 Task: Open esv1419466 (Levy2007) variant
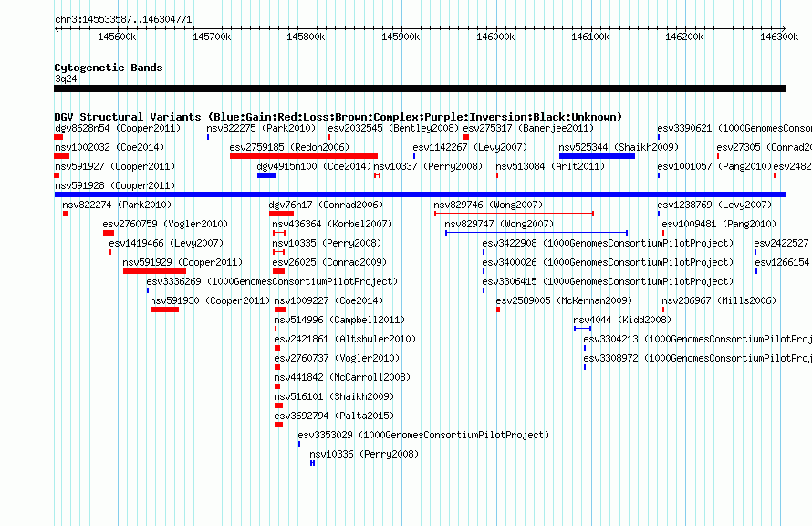click(166, 243)
